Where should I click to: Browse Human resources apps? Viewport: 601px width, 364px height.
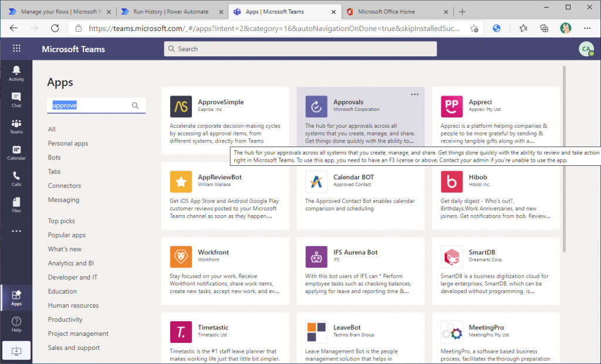point(73,305)
